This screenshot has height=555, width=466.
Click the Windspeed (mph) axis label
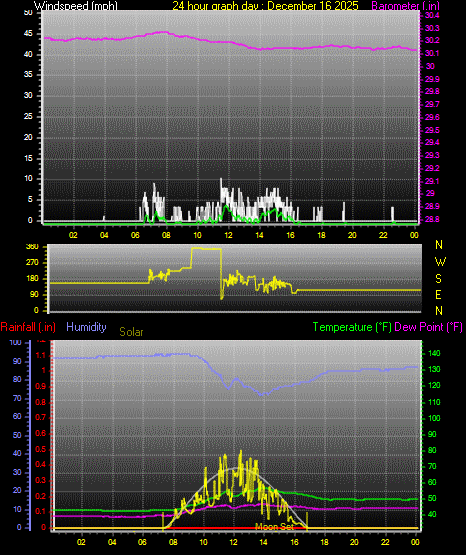click(76, 6)
